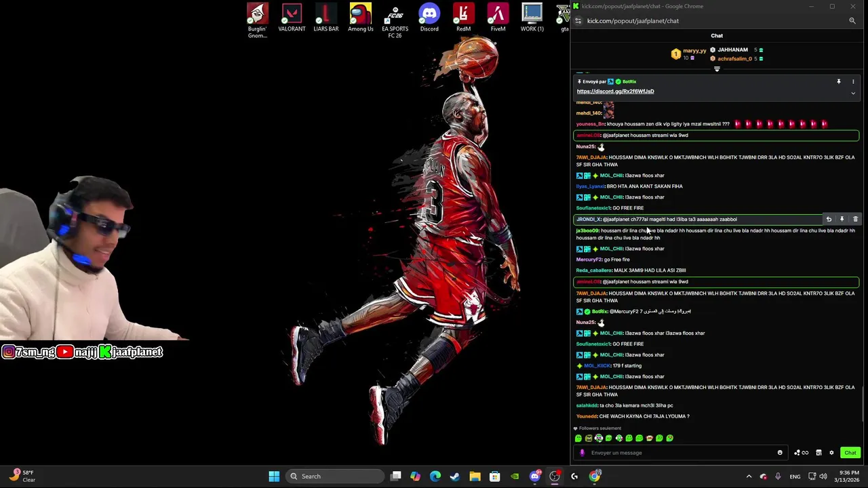Open Steam from taskbar
868x488 pixels.
click(x=455, y=476)
